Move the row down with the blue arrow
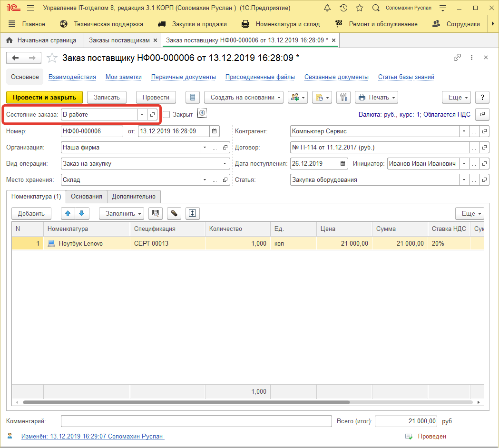The height and width of the screenshot is (448, 499). pyautogui.click(x=81, y=213)
